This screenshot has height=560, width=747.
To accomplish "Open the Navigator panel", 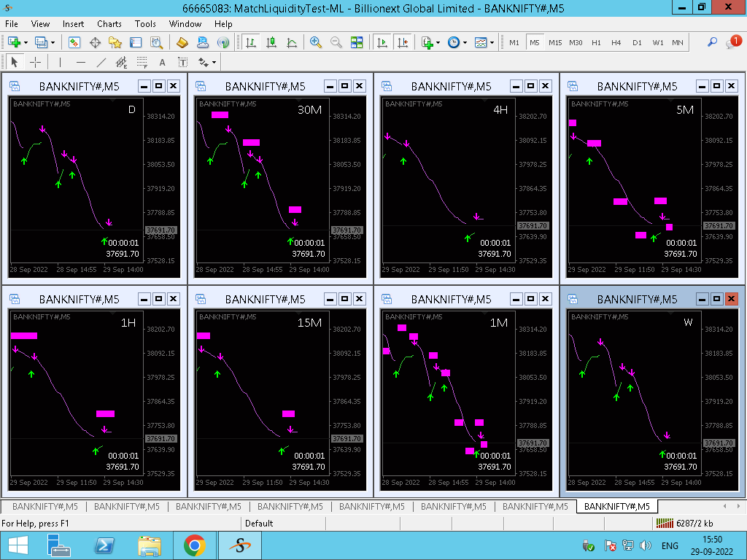I will pyautogui.click(x=115, y=42).
